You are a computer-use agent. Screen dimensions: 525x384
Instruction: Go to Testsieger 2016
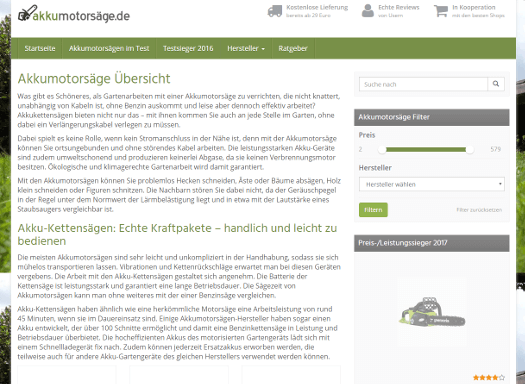188,49
